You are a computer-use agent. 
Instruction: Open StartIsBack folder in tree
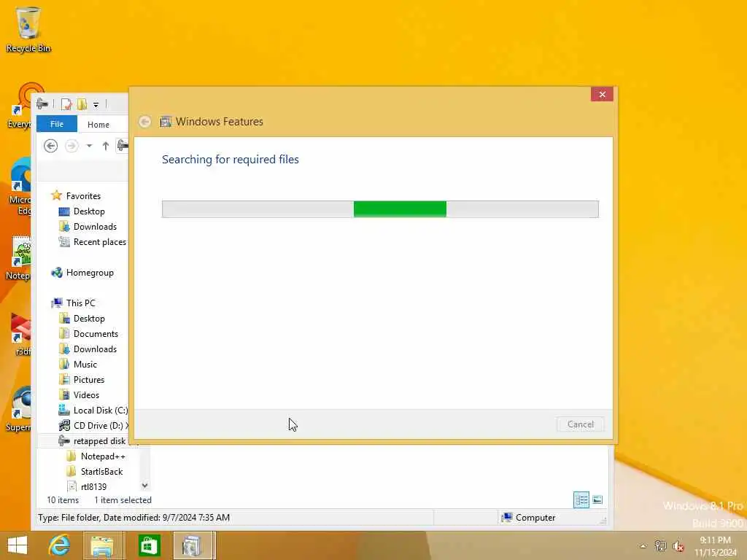pos(101,472)
